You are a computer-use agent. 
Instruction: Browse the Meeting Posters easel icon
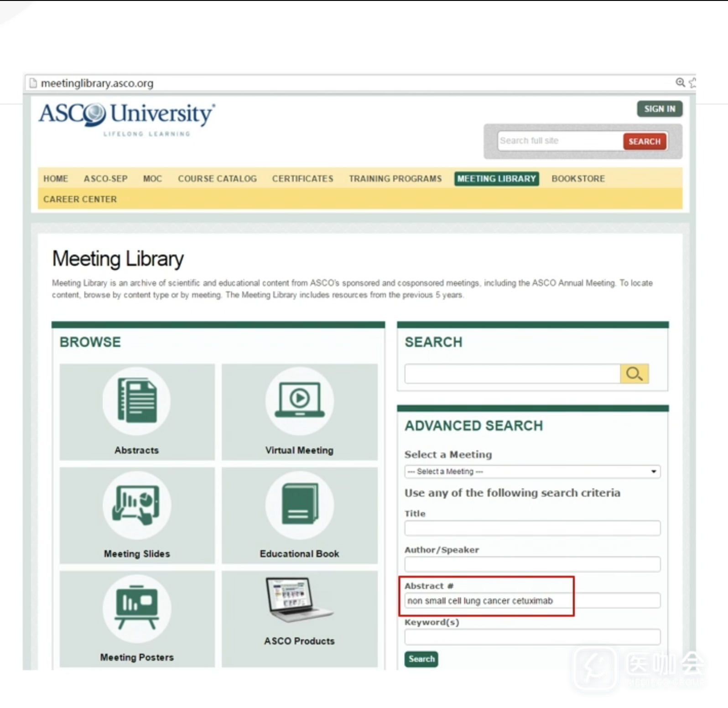pos(136,609)
